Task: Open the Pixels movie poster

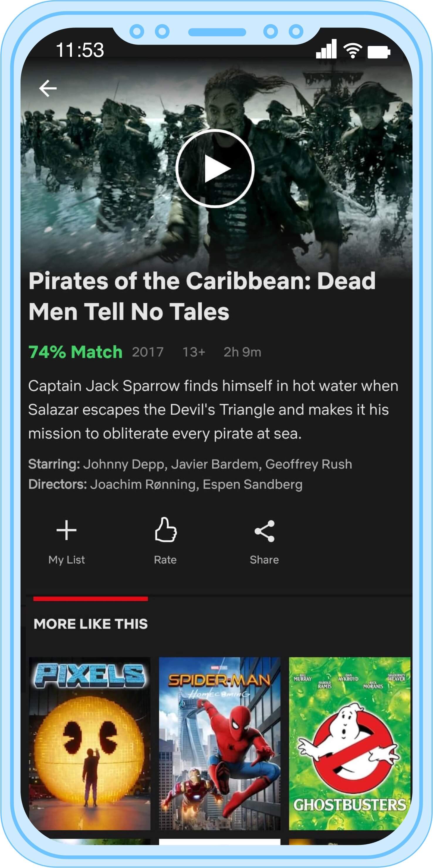Action: point(90,744)
